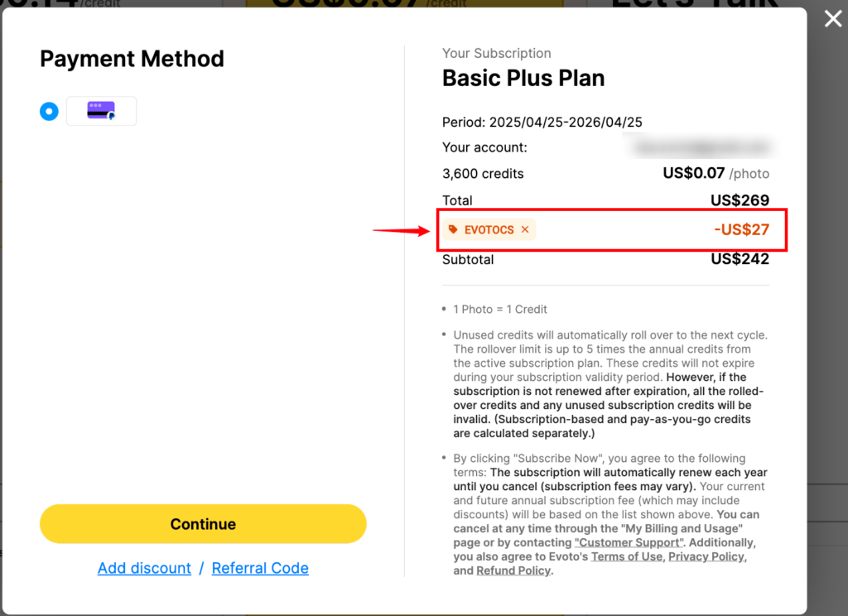Click the EVOTOCS coupon tag icon
The width and height of the screenshot is (848, 616).
[453, 229]
